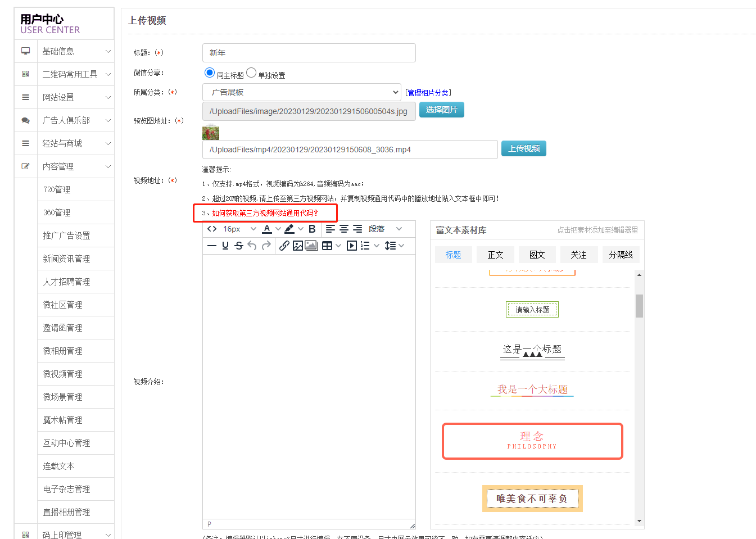756x539 pixels.
Task: Apply strikethrough formatting
Action: (x=239, y=246)
